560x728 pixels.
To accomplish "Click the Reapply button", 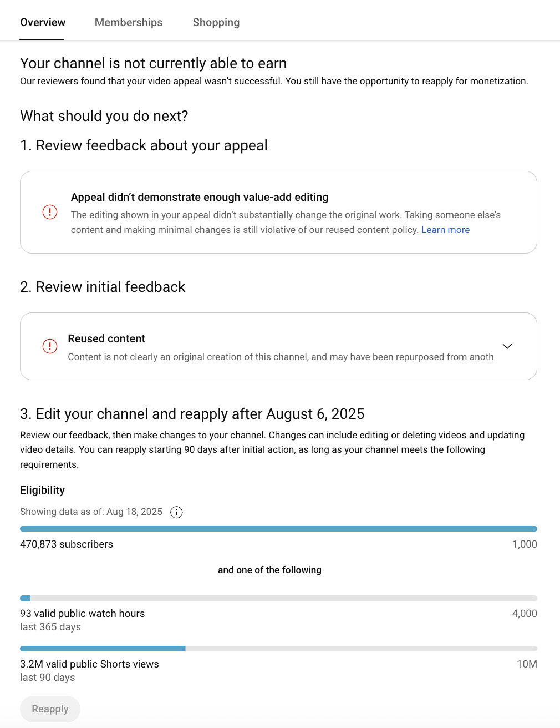I will [x=50, y=709].
